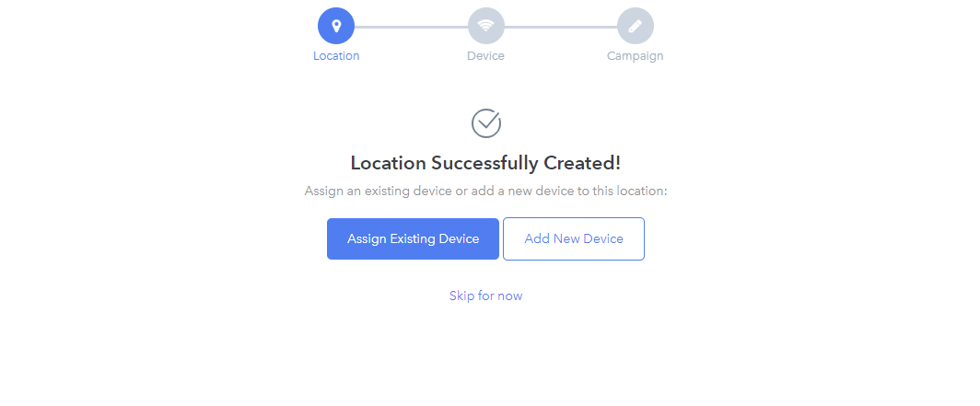Click the 'Assign an existing device' instruction text
980x406 pixels.
379,191
